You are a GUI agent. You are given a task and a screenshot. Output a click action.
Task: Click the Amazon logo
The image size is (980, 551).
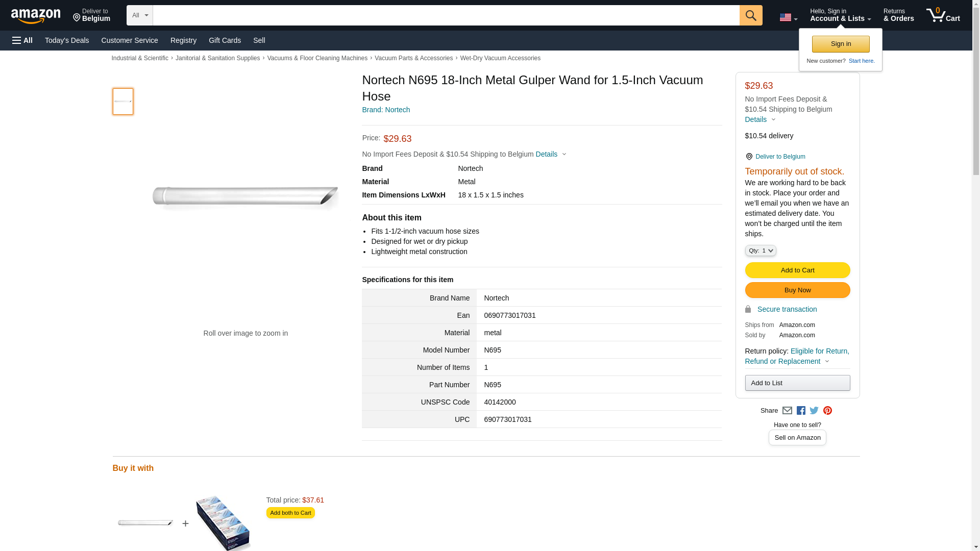pyautogui.click(x=36, y=16)
